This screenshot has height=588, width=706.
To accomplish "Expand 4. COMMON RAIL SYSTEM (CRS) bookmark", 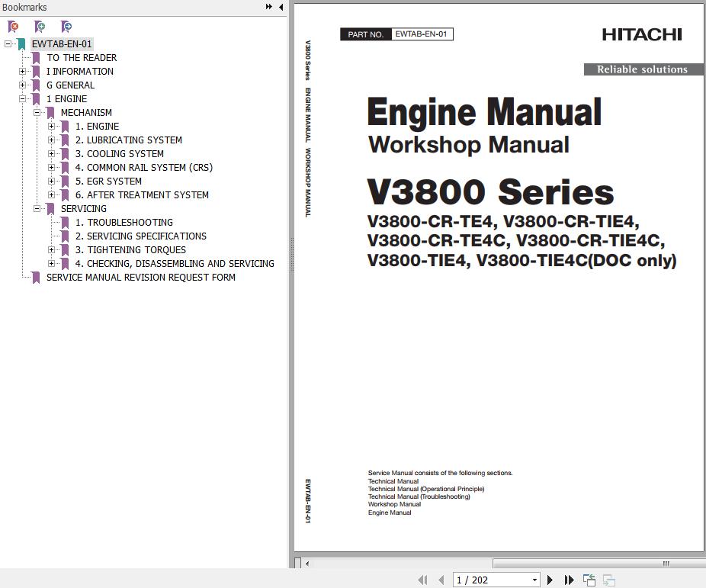I will (x=51, y=168).
